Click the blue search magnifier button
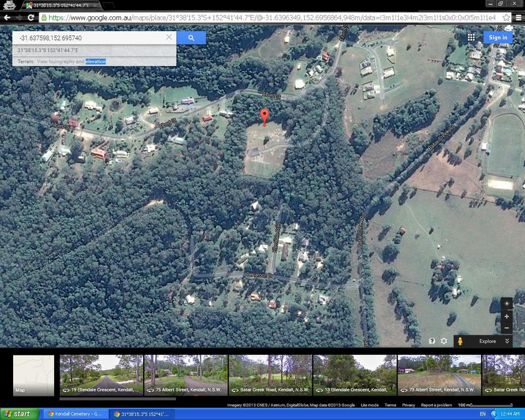This screenshot has height=420, width=525. [x=191, y=38]
